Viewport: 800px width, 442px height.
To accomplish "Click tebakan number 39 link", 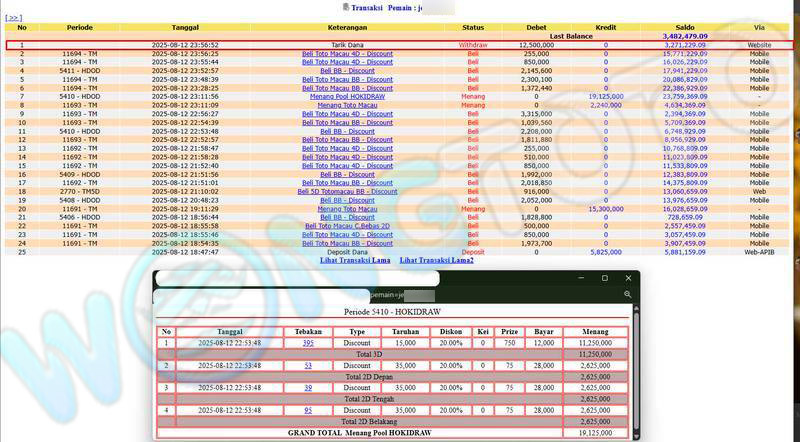I will 308,387.
